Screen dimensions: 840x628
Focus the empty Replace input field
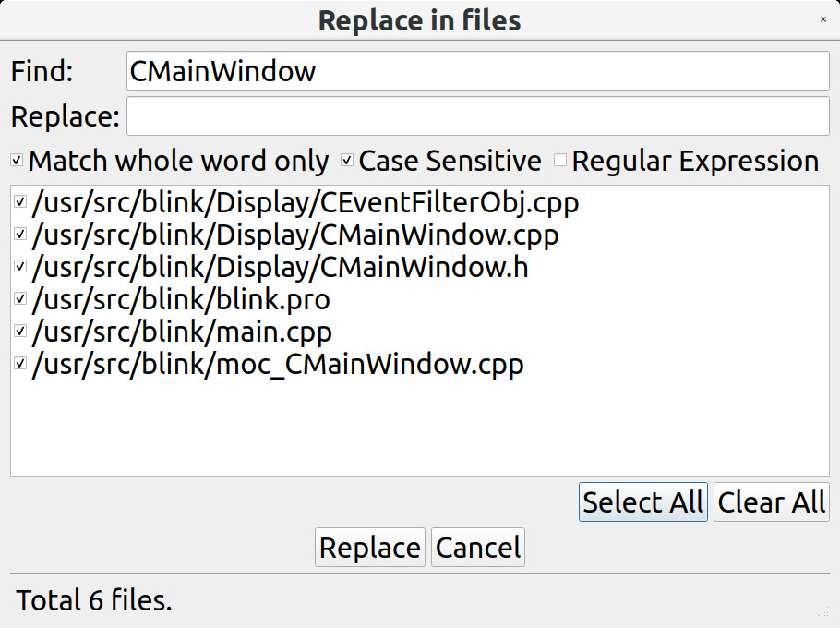[477, 116]
